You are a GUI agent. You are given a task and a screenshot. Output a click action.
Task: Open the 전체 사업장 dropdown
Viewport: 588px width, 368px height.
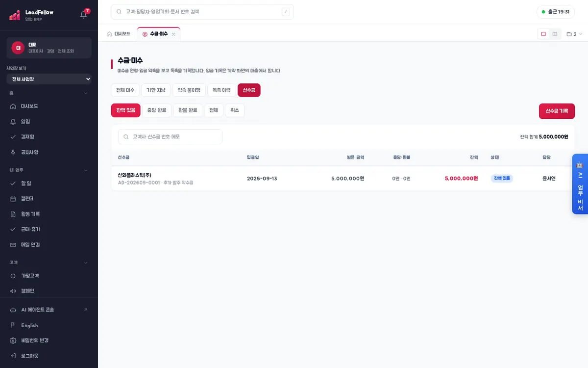49,79
